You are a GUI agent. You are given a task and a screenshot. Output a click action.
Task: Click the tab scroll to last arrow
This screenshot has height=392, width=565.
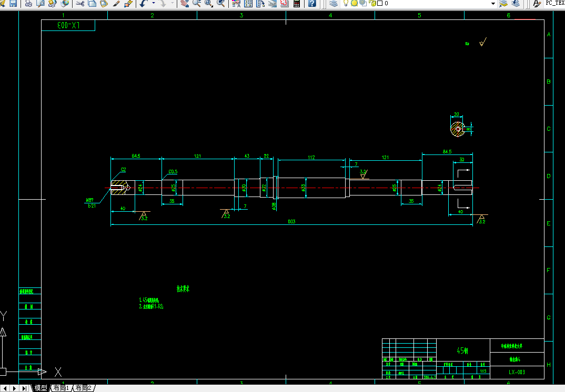[x=24, y=388]
